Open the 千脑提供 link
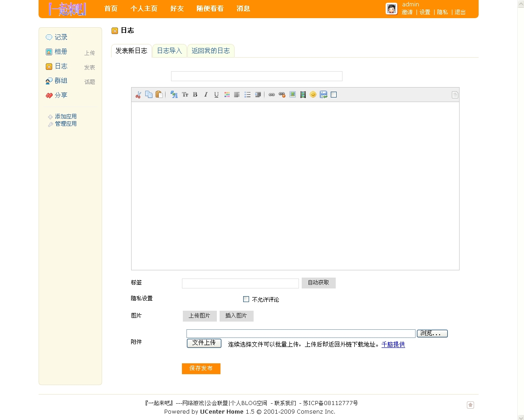The height and width of the screenshot is (420, 524). [x=393, y=345]
